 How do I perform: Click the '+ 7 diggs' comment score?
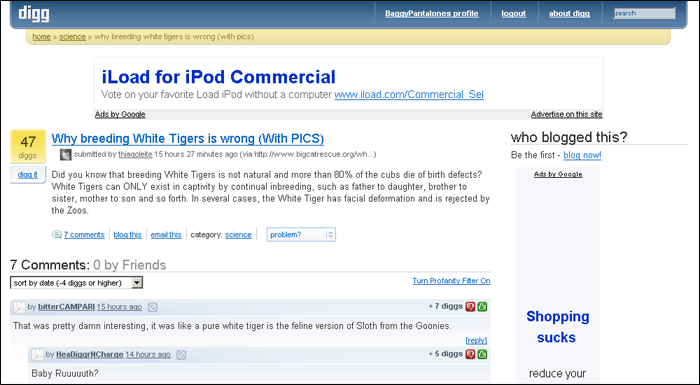(446, 306)
